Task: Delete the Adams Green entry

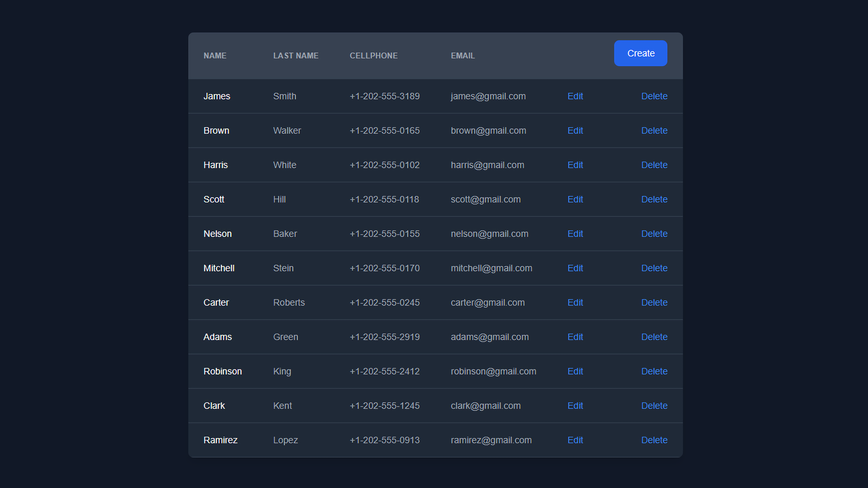Action: pos(654,337)
